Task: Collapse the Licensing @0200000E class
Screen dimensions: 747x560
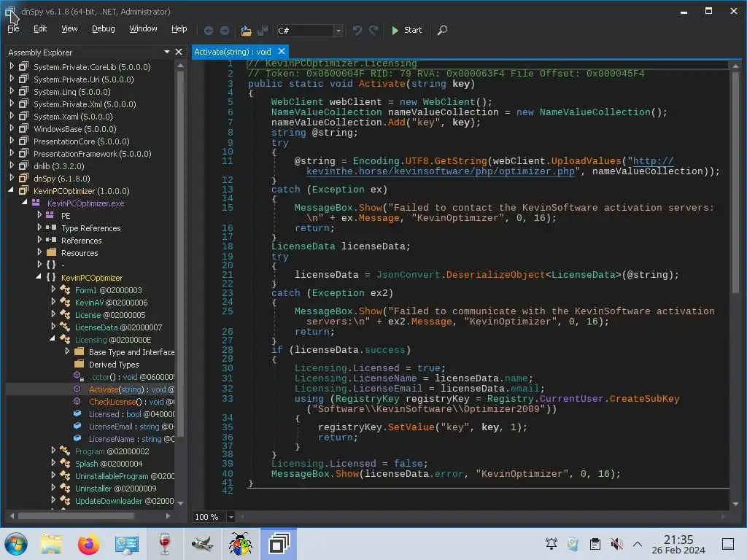Action: (x=53, y=338)
